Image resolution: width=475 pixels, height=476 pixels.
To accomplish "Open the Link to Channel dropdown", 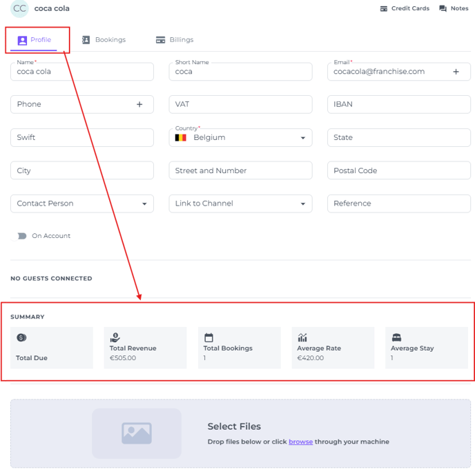I will pyautogui.click(x=240, y=204).
